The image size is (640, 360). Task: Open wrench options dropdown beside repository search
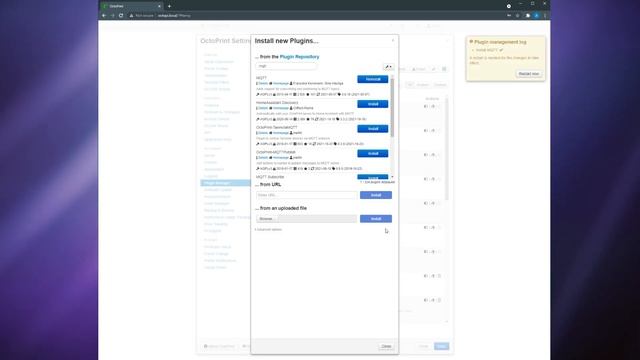388,67
